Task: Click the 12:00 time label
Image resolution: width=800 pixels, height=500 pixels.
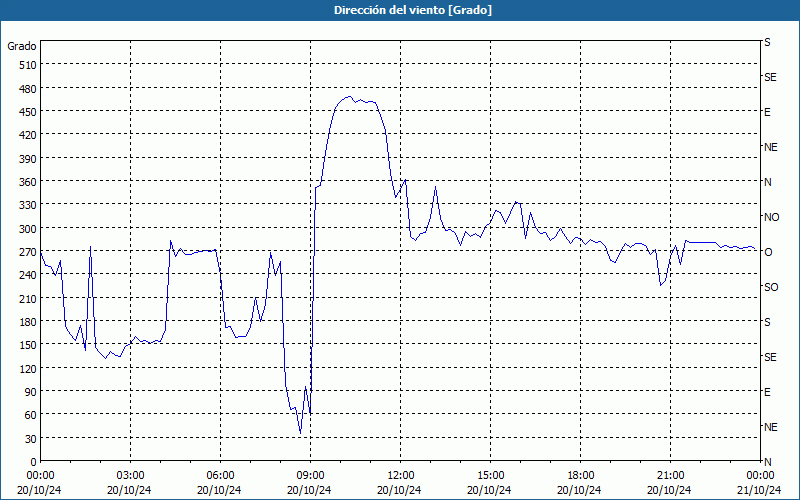Action: pos(401,476)
